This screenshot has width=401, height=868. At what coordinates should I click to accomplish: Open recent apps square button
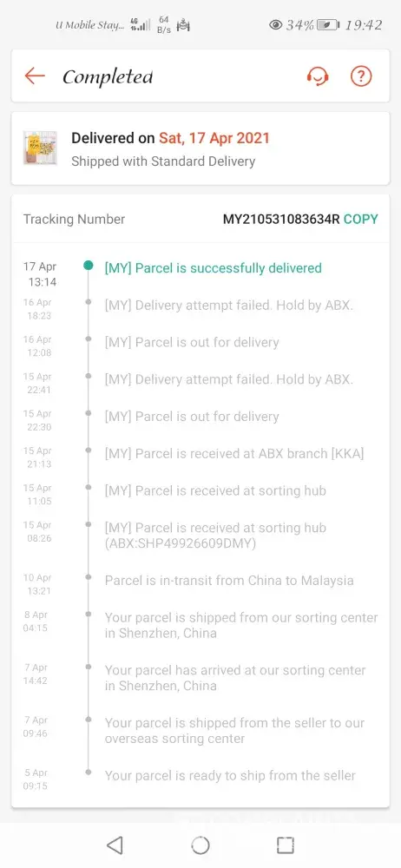click(286, 845)
